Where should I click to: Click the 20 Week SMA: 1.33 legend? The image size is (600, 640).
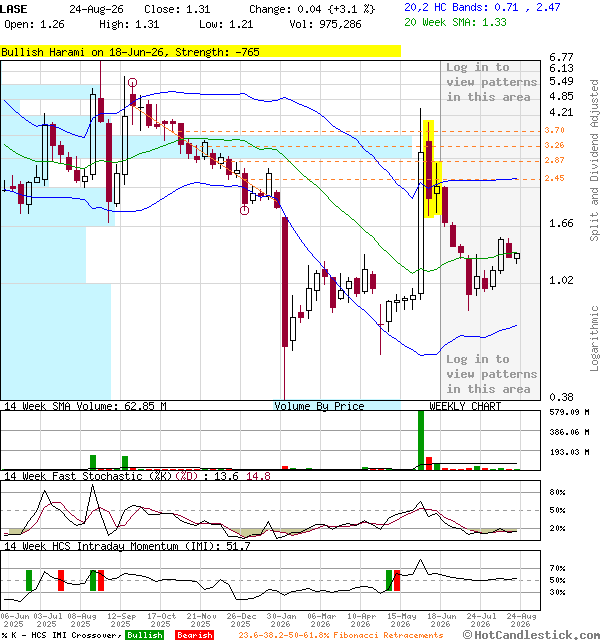(455, 22)
